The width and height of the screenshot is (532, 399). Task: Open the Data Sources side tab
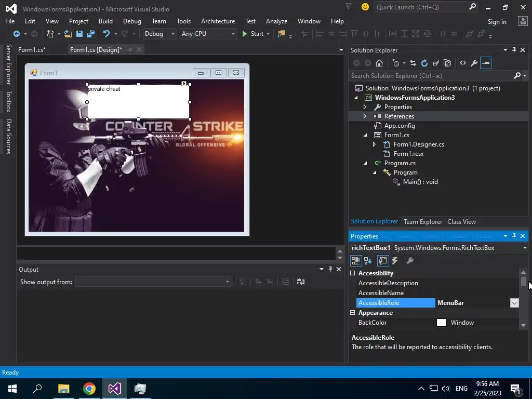[8, 137]
